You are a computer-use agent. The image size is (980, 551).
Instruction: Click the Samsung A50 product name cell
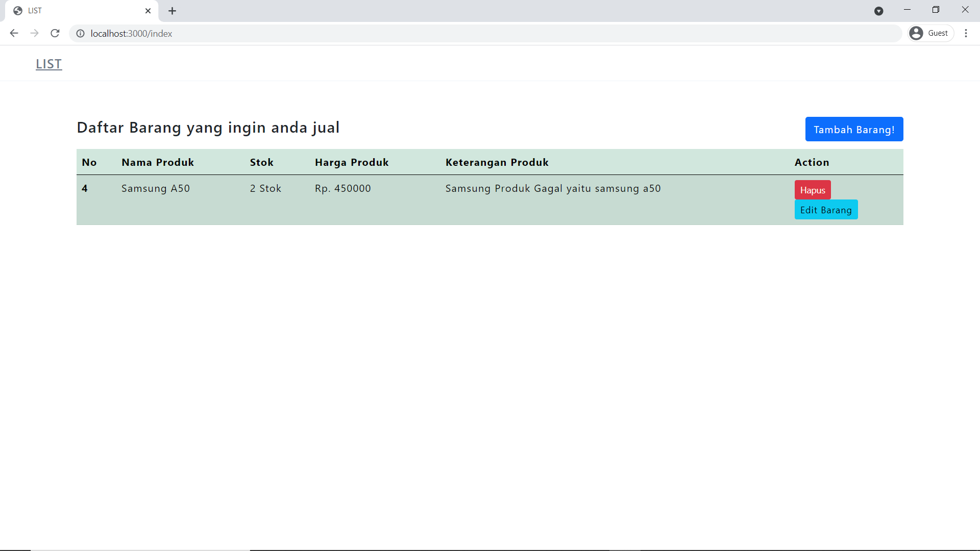[x=156, y=188]
